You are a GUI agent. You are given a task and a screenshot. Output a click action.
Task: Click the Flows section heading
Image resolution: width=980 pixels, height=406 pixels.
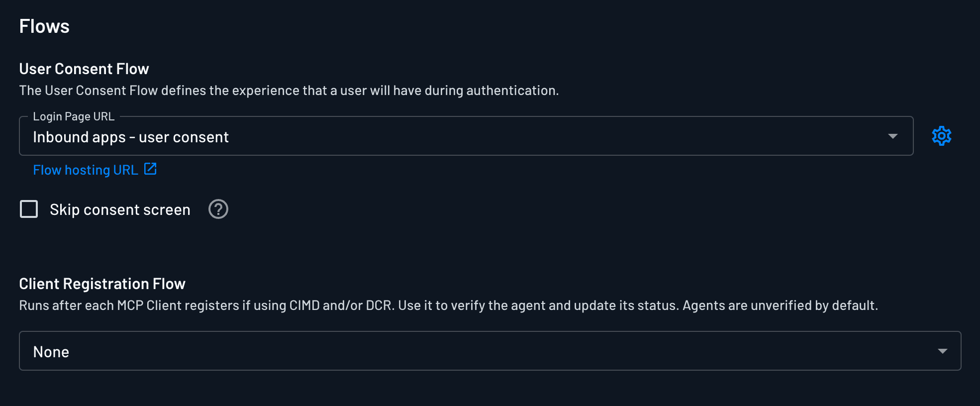44,26
